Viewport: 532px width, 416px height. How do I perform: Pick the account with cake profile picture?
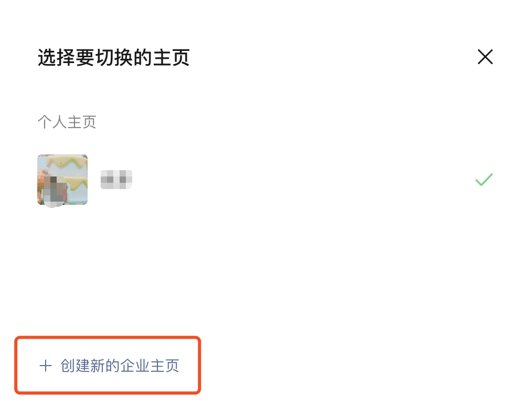[x=265, y=180]
